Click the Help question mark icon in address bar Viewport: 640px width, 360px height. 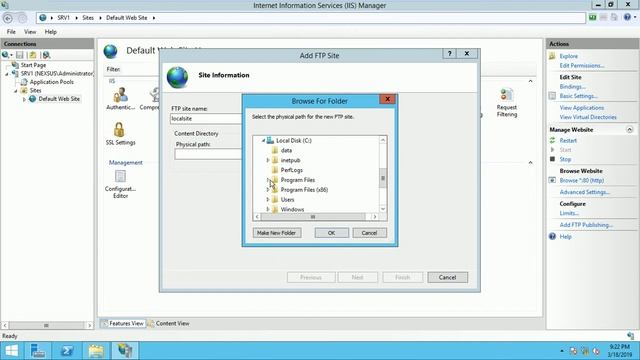(x=628, y=17)
